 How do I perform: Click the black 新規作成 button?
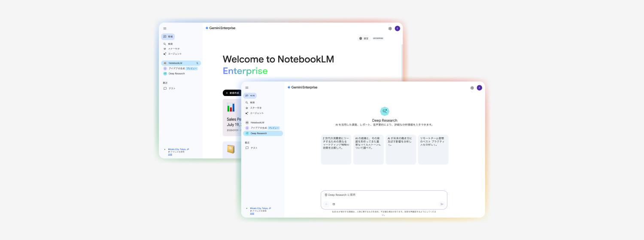click(x=232, y=93)
